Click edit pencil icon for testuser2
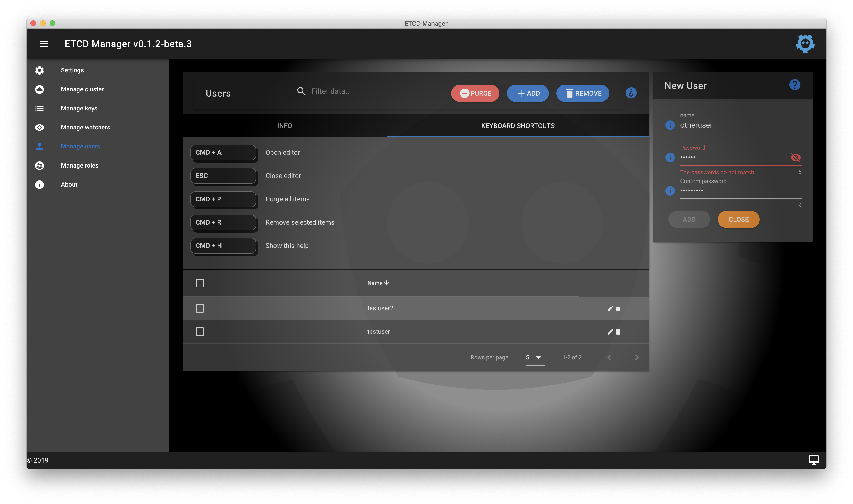This screenshot has width=853, height=504. coord(610,308)
